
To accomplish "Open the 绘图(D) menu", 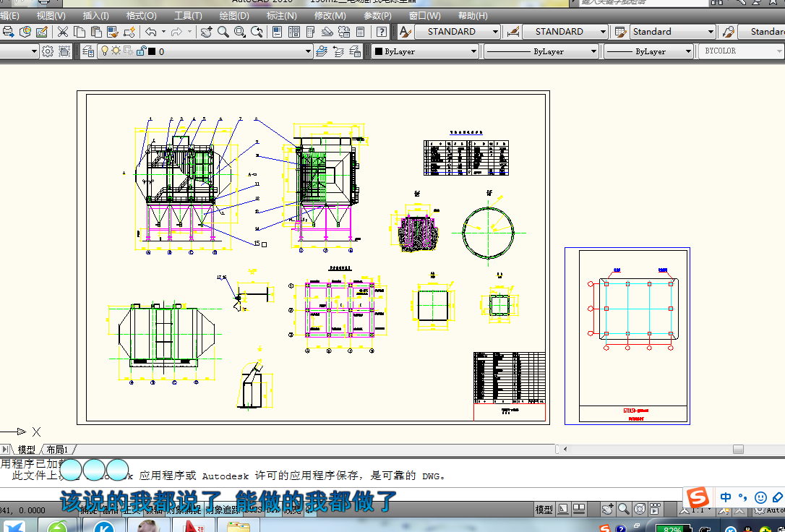I will pyautogui.click(x=234, y=15).
